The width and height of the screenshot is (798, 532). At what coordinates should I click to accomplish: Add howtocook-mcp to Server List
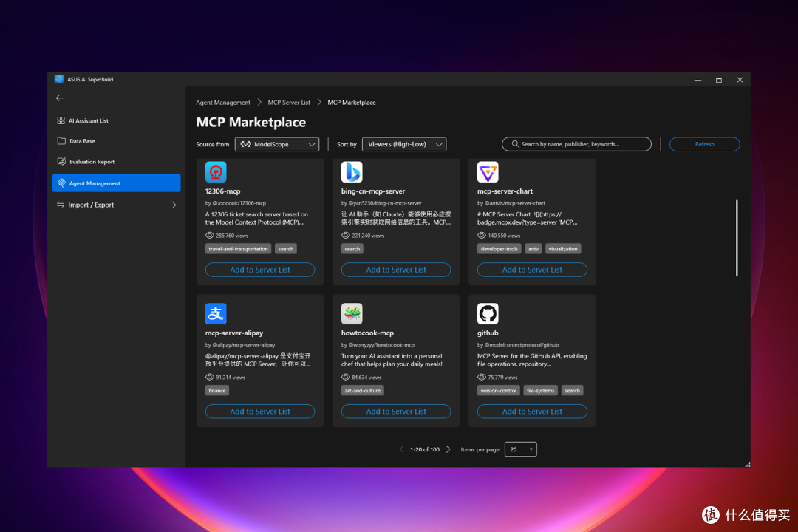[x=396, y=411]
